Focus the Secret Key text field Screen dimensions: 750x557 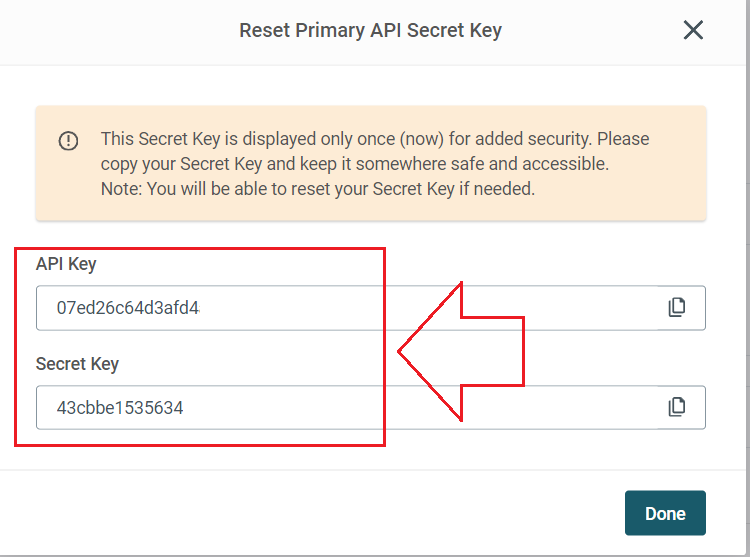coord(371,407)
